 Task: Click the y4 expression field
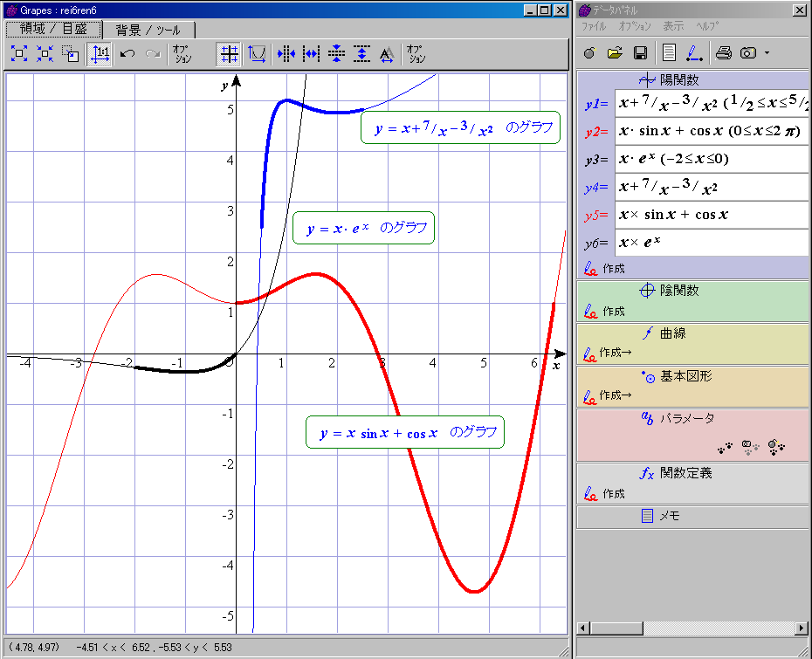pyautogui.click(x=712, y=187)
